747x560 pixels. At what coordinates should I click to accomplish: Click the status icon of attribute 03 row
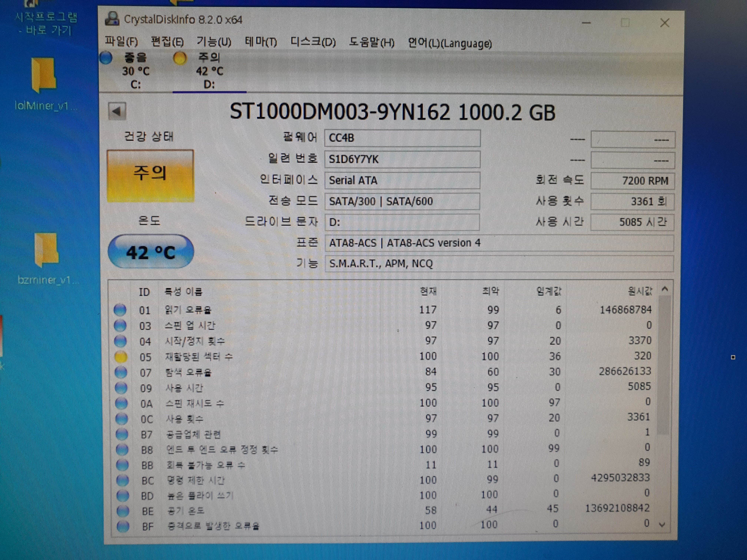tap(120, 325)
